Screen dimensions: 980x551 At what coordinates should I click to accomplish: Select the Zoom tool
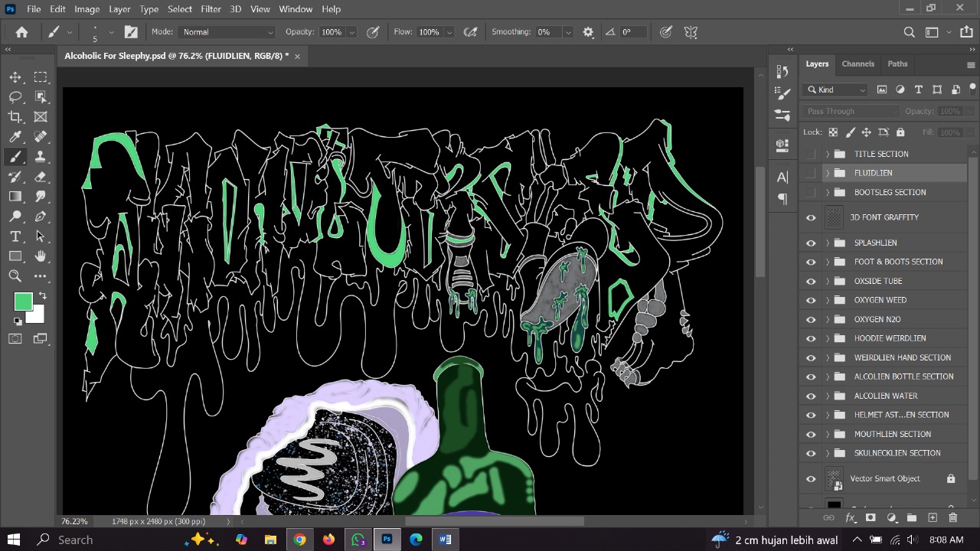tap(15, 276)
